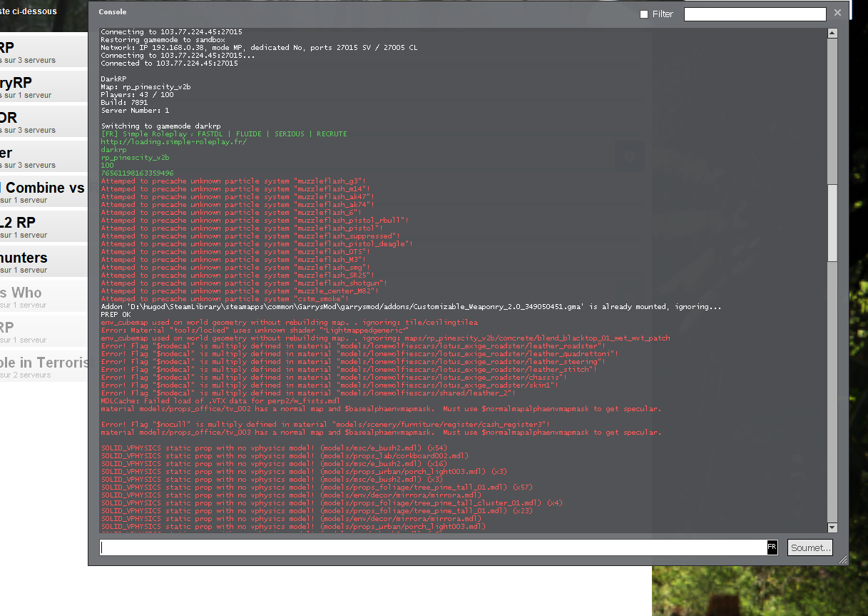The width and height of the screenshot is (868, 616).
Task: Enable the Filter checkbox in Console
Action: click(644, 14)
